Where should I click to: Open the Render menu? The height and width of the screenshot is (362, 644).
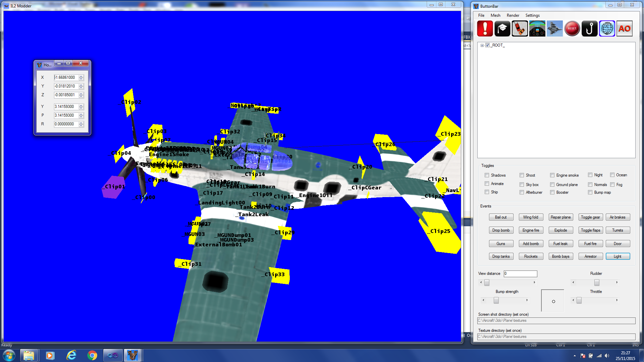pos(513,15)
